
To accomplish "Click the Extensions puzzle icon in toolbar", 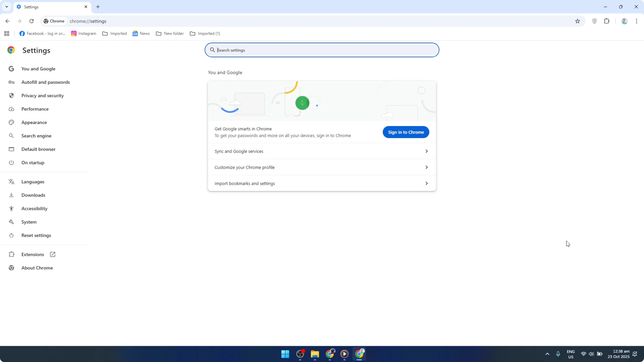I will pos(607,21).
